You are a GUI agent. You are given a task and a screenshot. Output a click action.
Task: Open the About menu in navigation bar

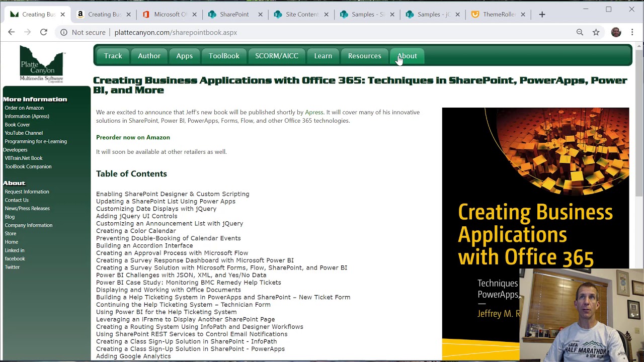coord(407,56)
